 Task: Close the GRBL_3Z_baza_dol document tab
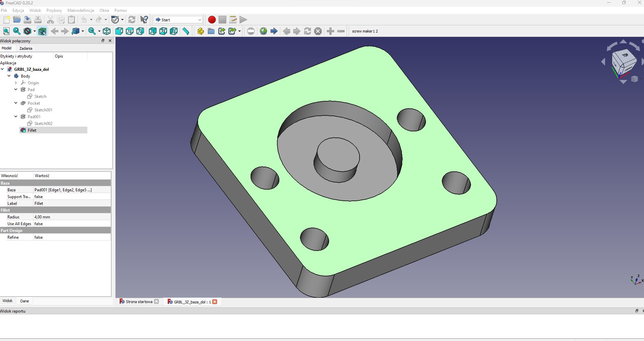[215, 302]
